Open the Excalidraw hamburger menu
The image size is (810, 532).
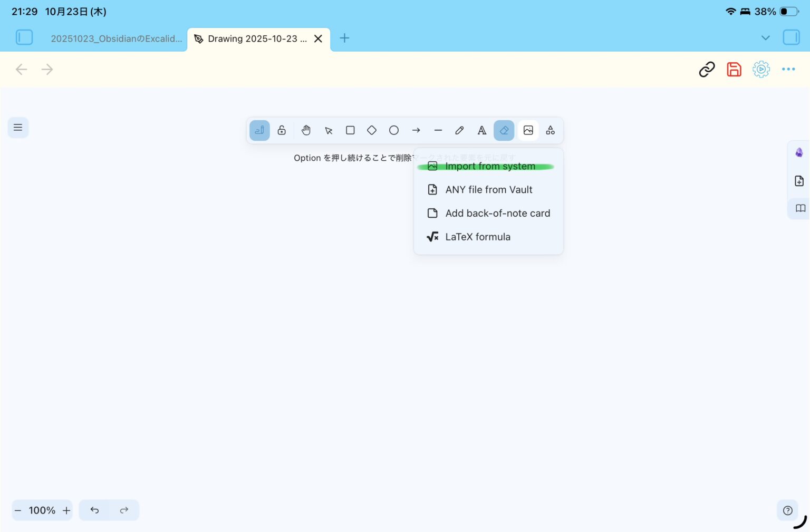[18, 128]
